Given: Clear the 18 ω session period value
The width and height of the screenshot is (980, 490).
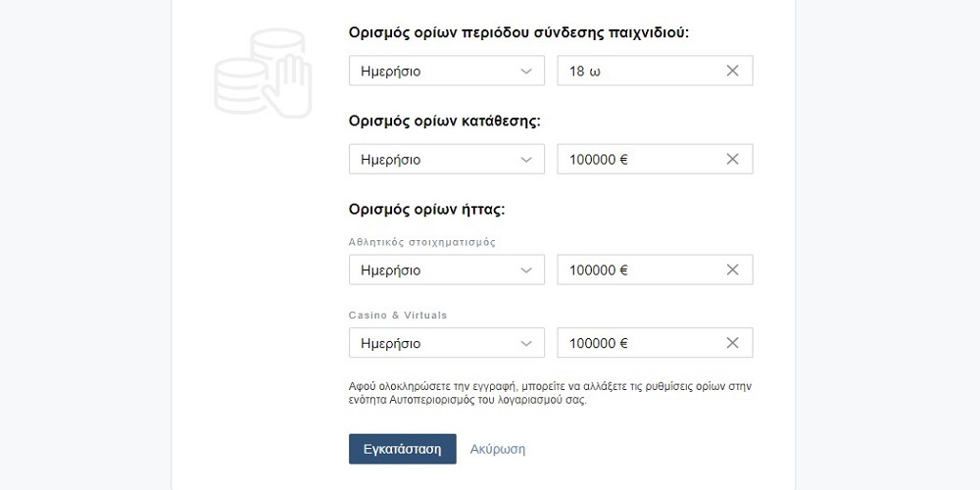Looking at the screenshot, I should (732, 72).
